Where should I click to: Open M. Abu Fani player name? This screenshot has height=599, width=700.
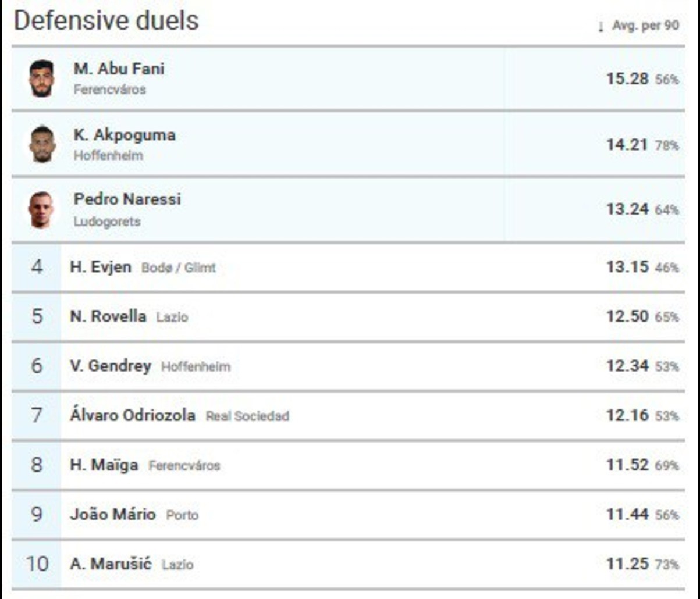pyautogui.click(x=119, y=69)
